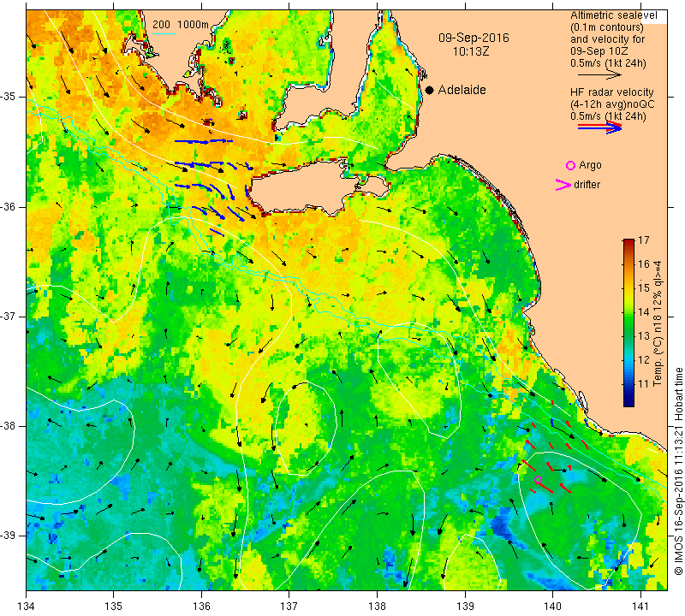The width and height of the screenshot is (685, 616).
Task: Click the magenta Argo float circle on the map
Action: 539,480
